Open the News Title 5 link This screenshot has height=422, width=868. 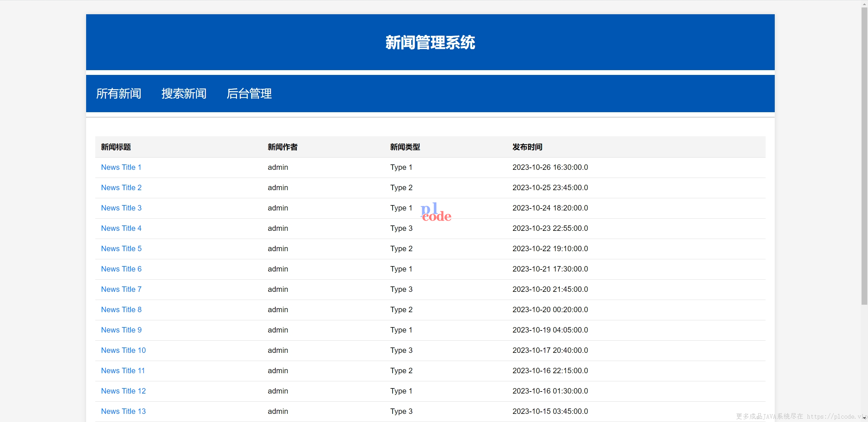coord(121,249)
